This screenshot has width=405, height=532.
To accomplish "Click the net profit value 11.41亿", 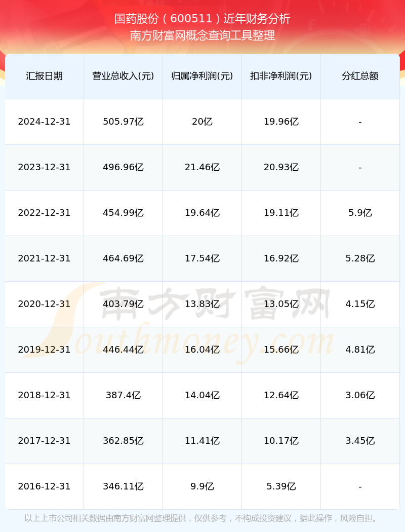I will pyautogui.click(x=202, y=441).
